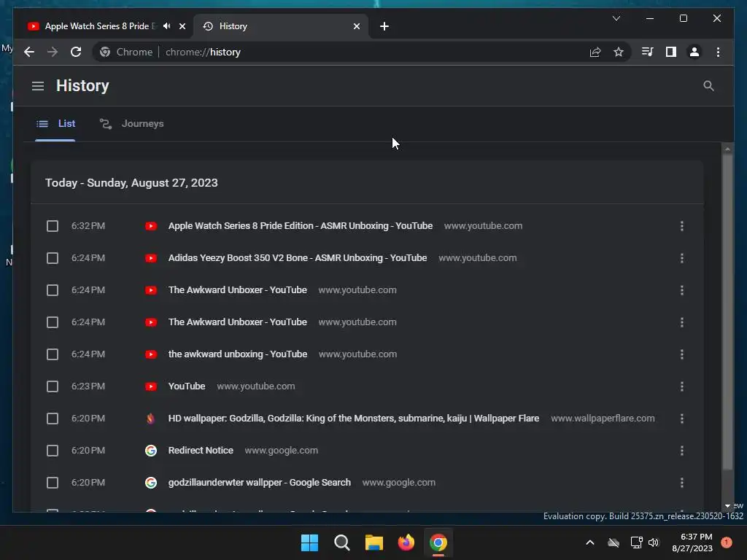Select the History browser tab

(x=281, y=26)
